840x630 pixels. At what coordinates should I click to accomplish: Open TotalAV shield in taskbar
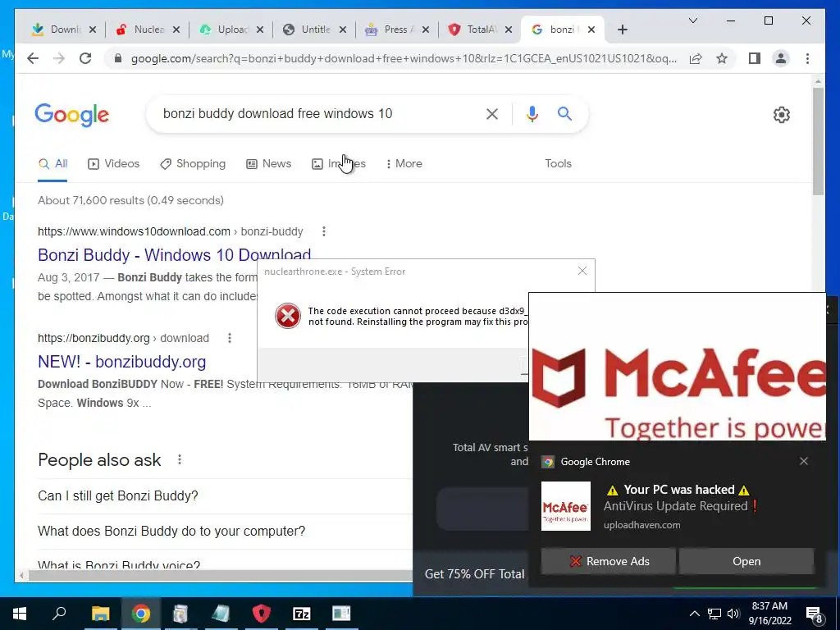coord(262,614)
